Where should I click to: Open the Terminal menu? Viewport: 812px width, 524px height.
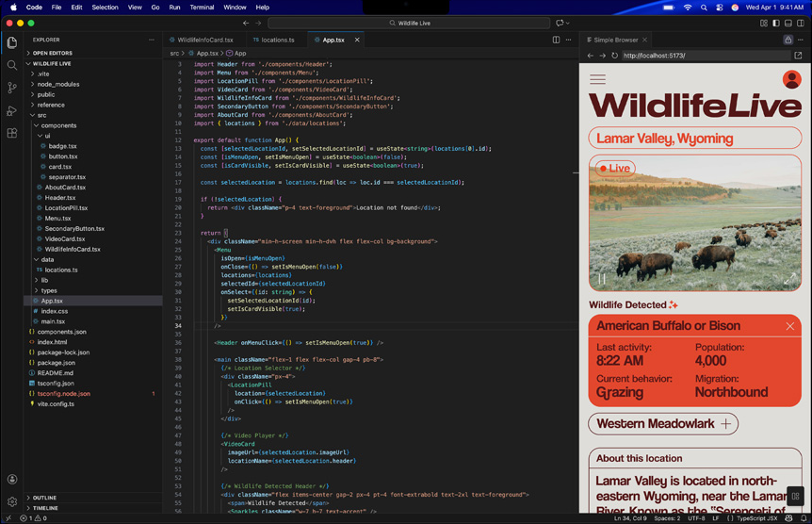[x=202, y=8]
